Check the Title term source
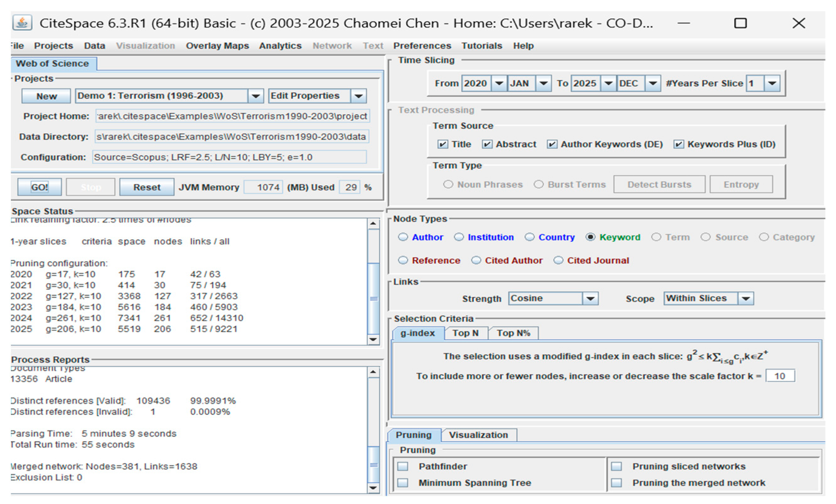 [x=442, y=144]
